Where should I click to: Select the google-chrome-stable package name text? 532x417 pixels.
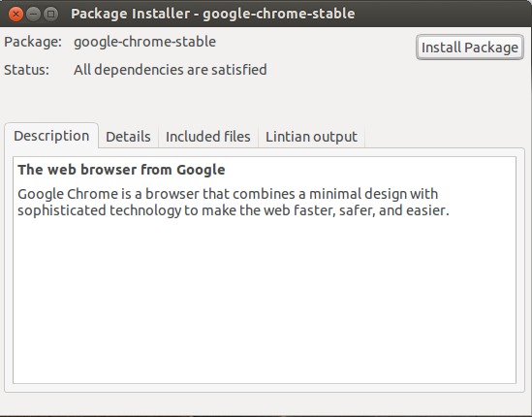click(145, 42)
